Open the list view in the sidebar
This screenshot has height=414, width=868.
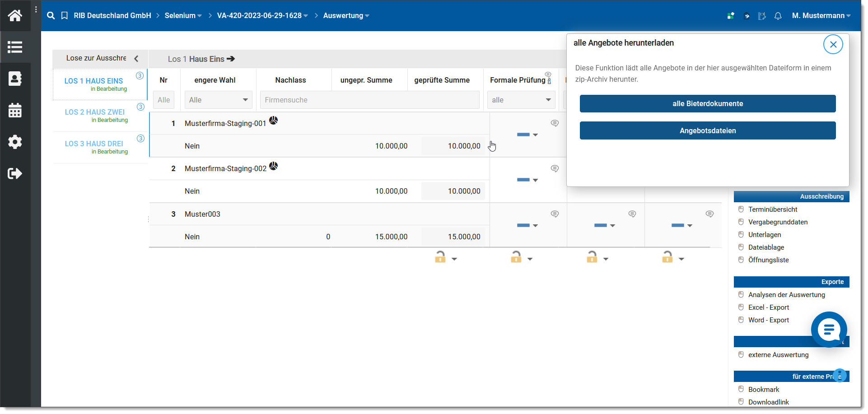(x=15, y=47)
